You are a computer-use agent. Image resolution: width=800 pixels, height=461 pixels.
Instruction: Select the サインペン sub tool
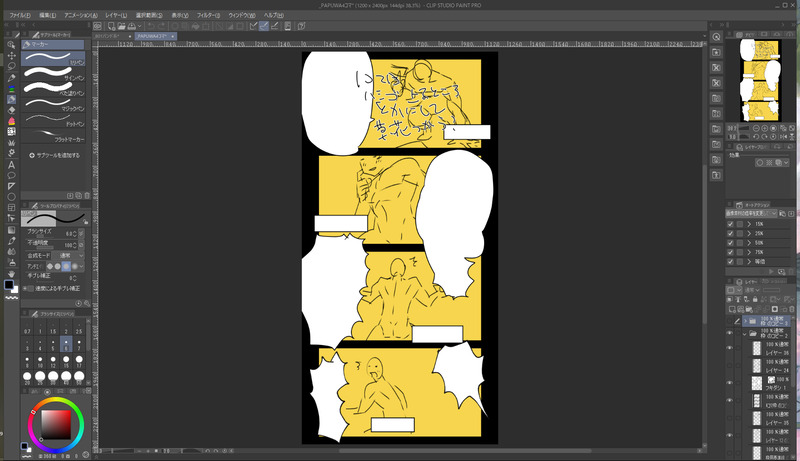coord(53,74)
